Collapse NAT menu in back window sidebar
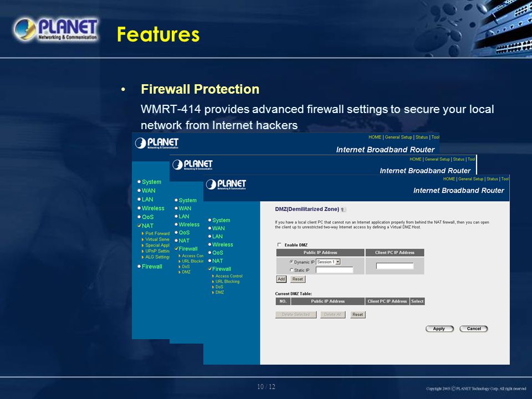Image resolution: width=532 pixels, height=399 pixels. click(x=147, y=226)
